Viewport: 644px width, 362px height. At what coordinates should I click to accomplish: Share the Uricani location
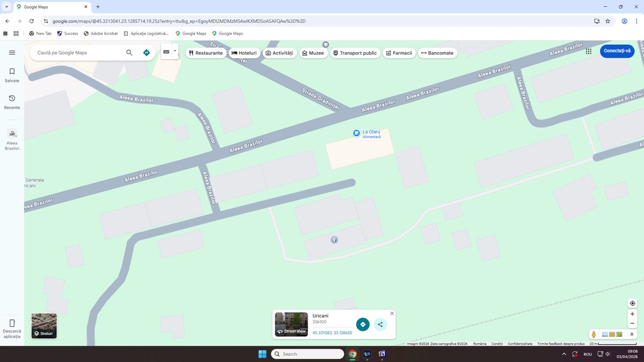[x=380, y=324]
